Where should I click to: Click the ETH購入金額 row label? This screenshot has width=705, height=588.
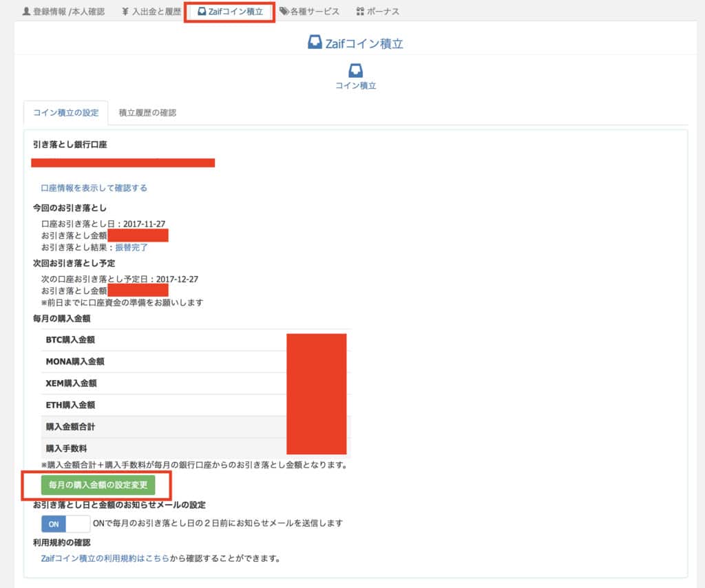(70, 405)
